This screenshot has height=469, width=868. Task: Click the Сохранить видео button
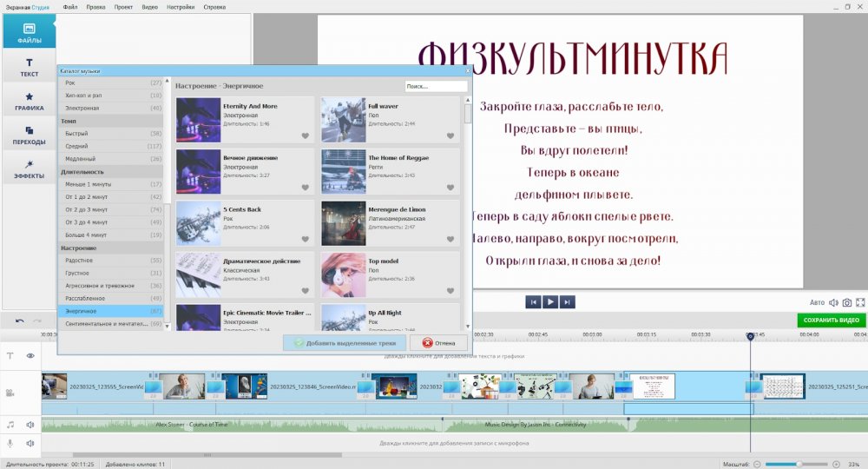tap(831, 320)
